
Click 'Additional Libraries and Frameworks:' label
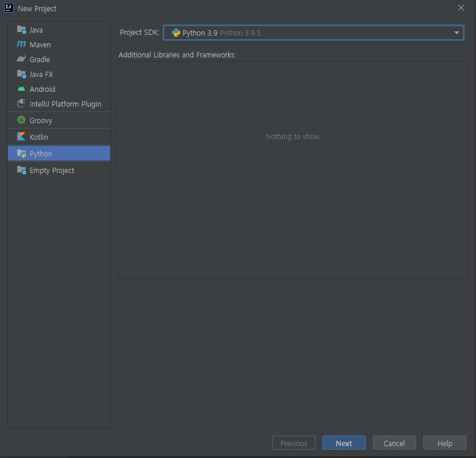(177, 55)
